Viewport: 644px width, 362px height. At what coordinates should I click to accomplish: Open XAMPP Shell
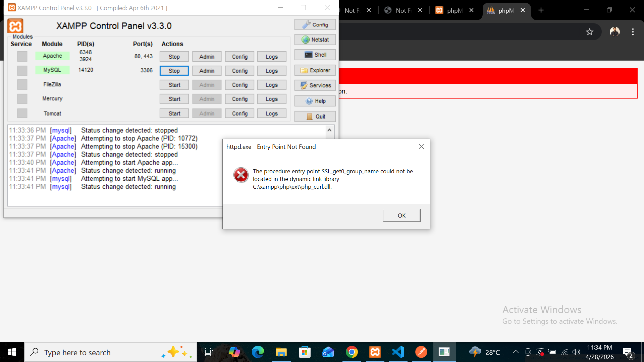coord(315,55)
